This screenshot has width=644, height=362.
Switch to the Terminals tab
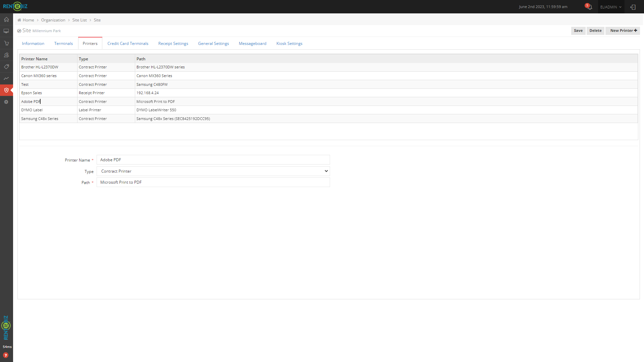pos(63,44)
